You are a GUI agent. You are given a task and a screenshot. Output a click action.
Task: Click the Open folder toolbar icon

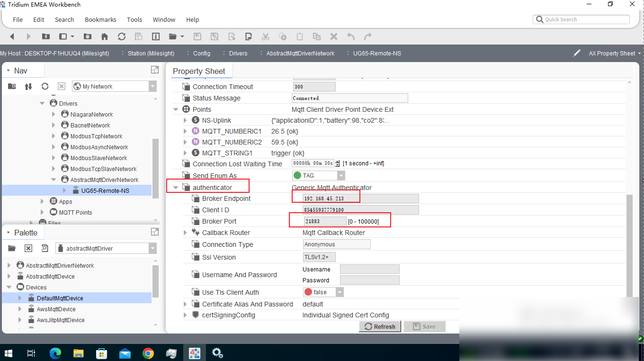coord(173,36)
